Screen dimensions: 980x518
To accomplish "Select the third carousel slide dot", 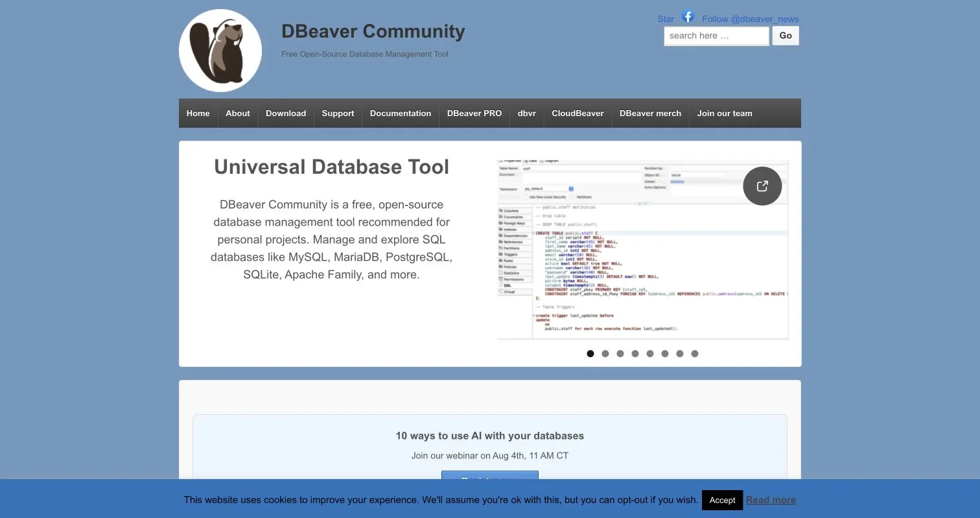I will [620, 353].
